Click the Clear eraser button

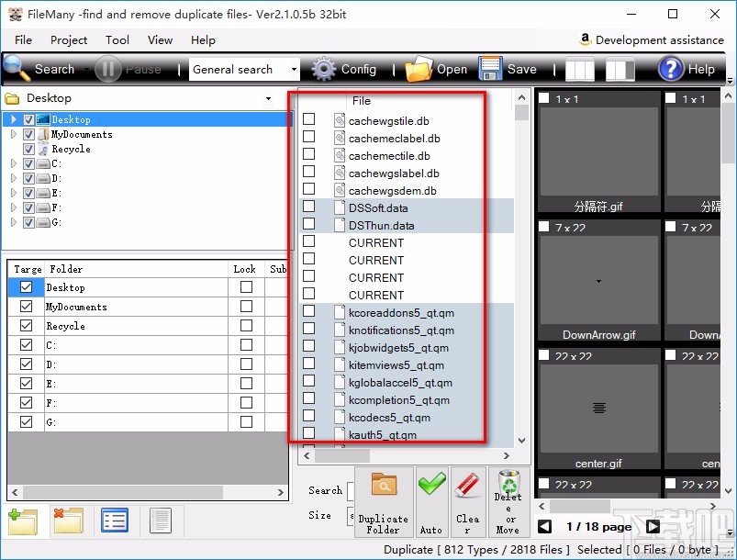tap(468, 502)
